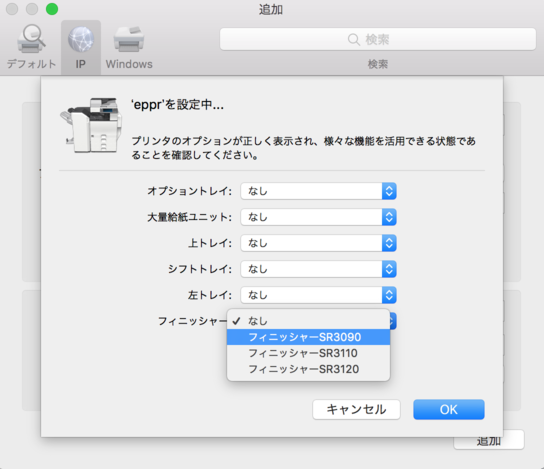Focus the 検索 search input field
The width and height of the screenshot is (544, 469).
coord(378,39)
